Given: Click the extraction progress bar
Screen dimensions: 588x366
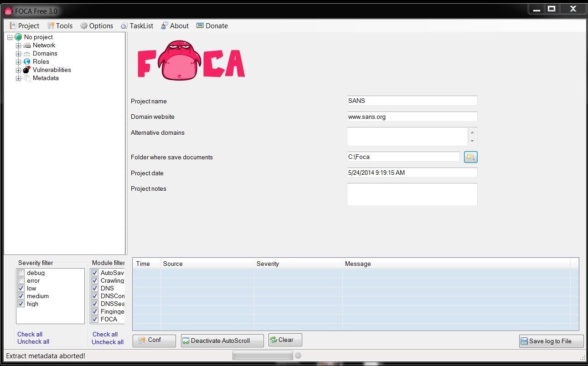Looking at the screenshot, I should (x=262, y=356).
